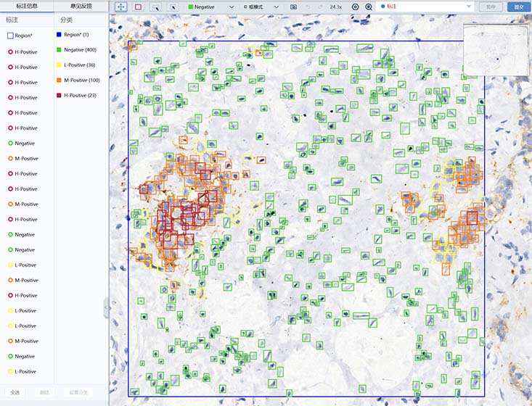
Task: Click the screenshot image icon in toolbar
Action: (x=293, y=7)
